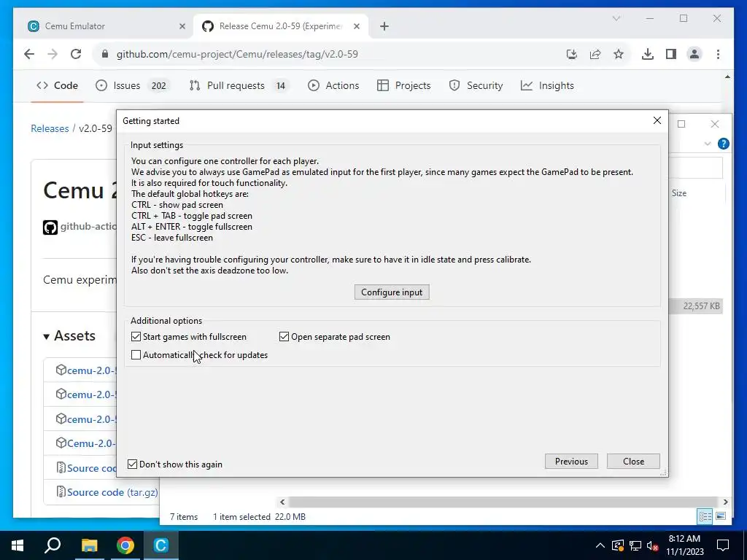Screen dimensions: 747x560
Task: Select the 22,557 KB file row
Action: [696, 306]
